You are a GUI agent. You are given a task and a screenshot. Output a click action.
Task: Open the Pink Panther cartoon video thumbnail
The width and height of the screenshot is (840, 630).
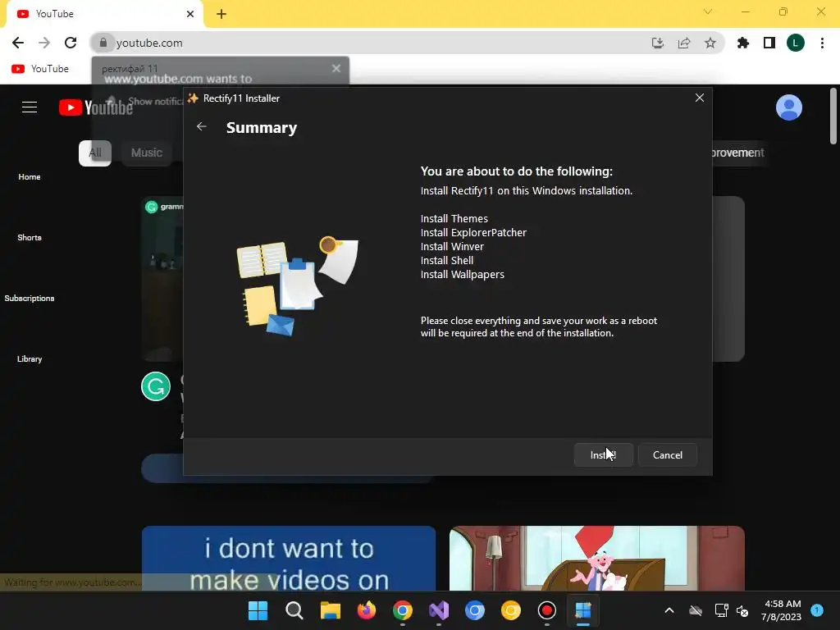597,558
